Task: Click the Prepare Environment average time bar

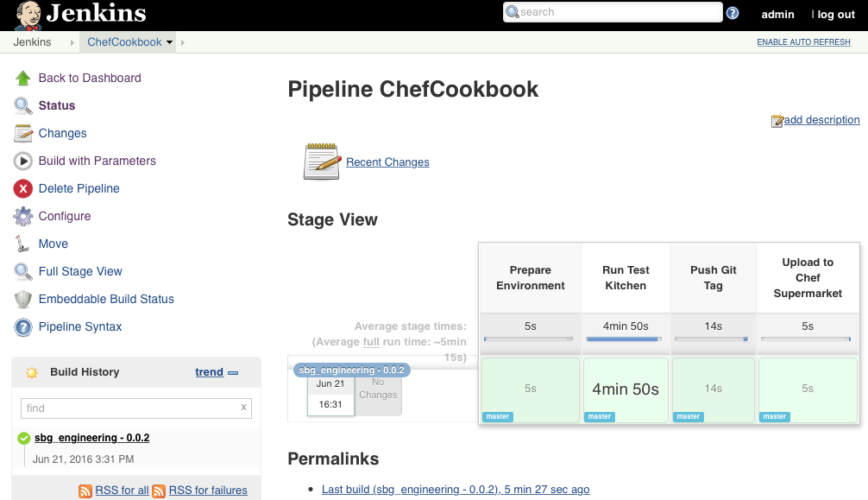Action: coord(528,339)
